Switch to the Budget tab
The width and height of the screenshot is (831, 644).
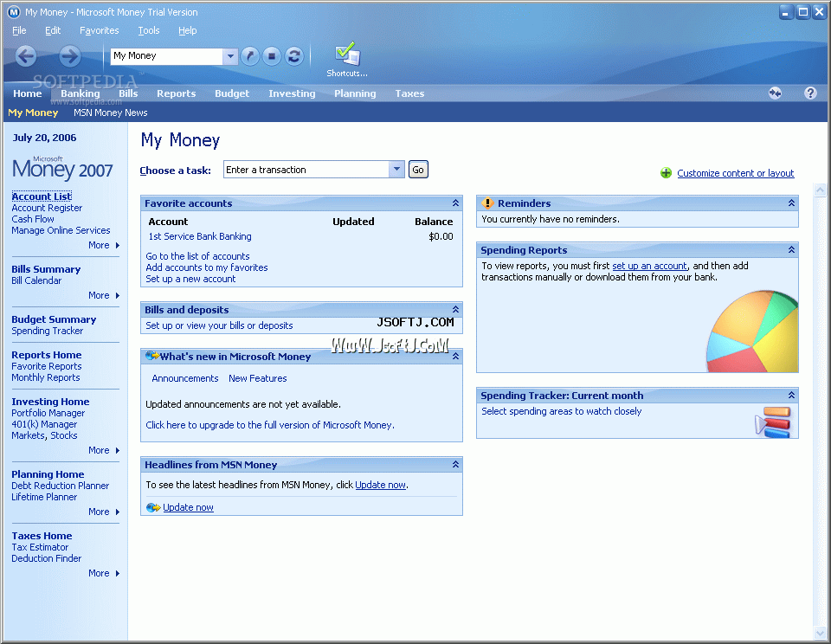[x=232, y=93]
